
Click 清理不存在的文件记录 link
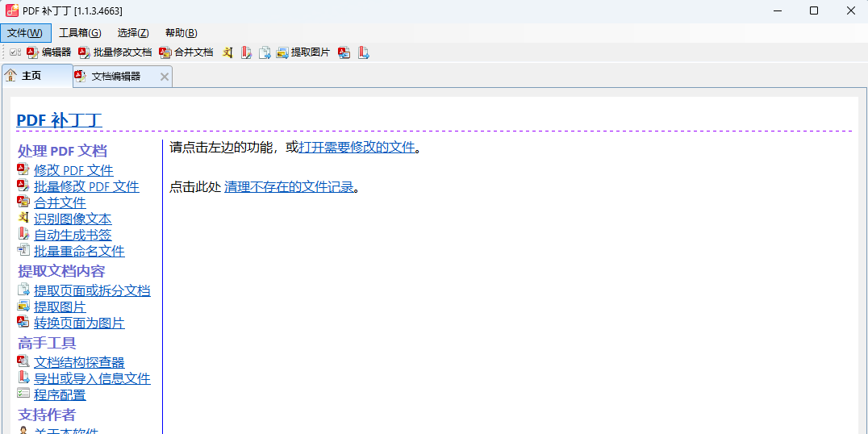pyautogui.click(x=289, y=187)
